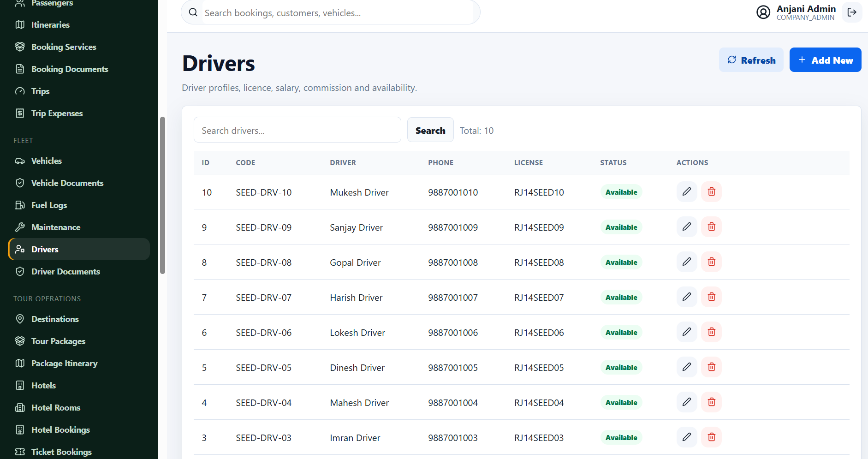Focus the Search drivers input field
Viewport: 868px width, 459px height.
tap(297, 130)
